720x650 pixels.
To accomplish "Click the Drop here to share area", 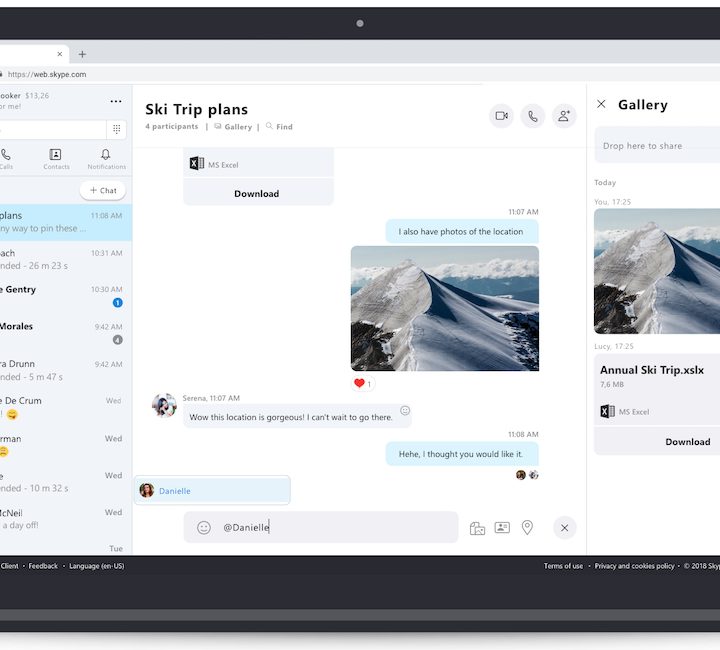I will tap(657, 146).
